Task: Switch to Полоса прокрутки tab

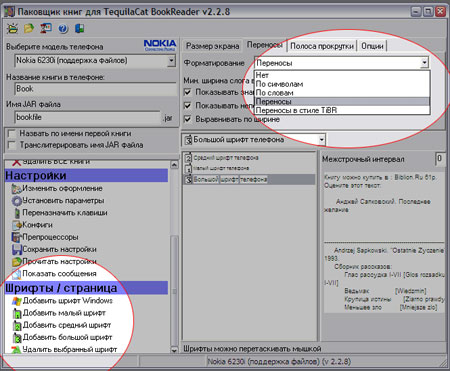Action: 322,46
